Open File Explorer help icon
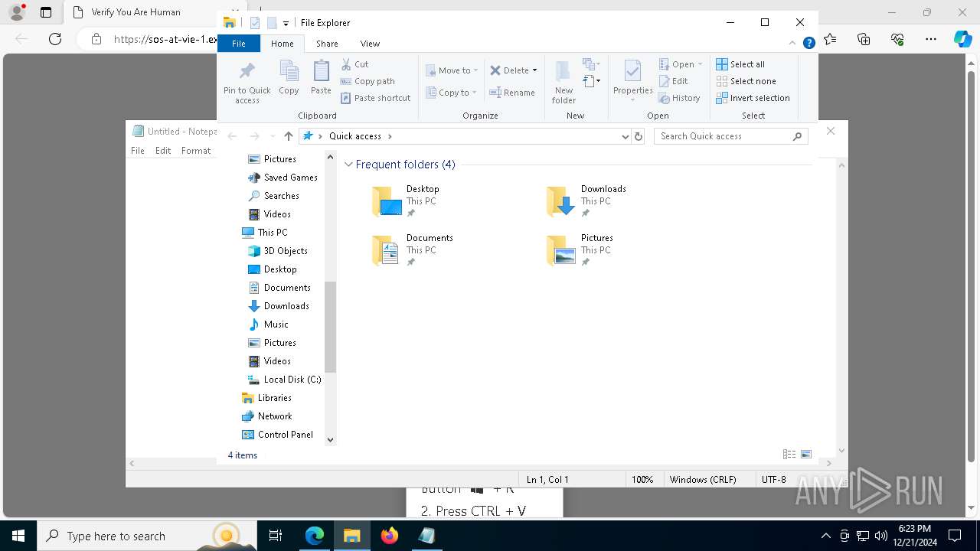This screenshot has height=551, width=980. pos(808,44)
